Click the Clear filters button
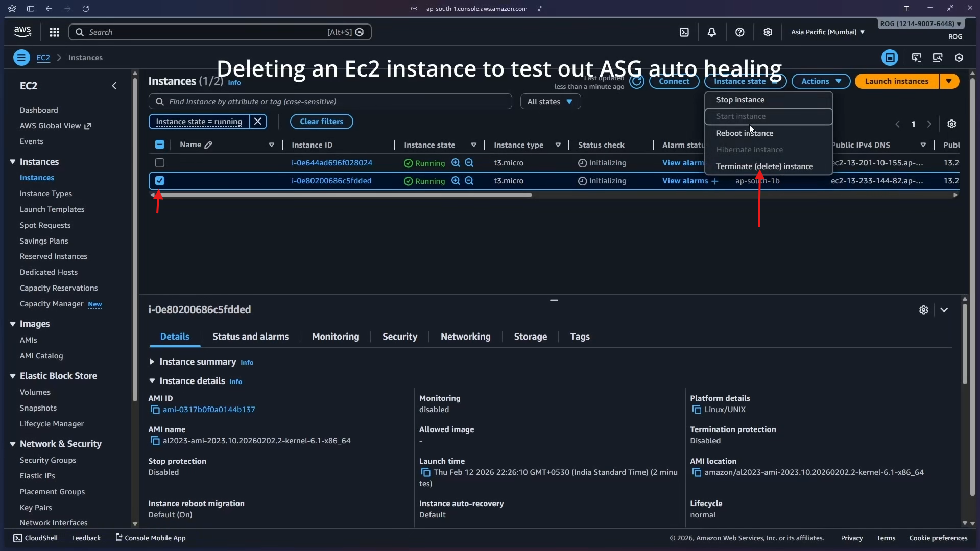The height and width of the screenshot is (551, 980). click(x=321, y=121)
